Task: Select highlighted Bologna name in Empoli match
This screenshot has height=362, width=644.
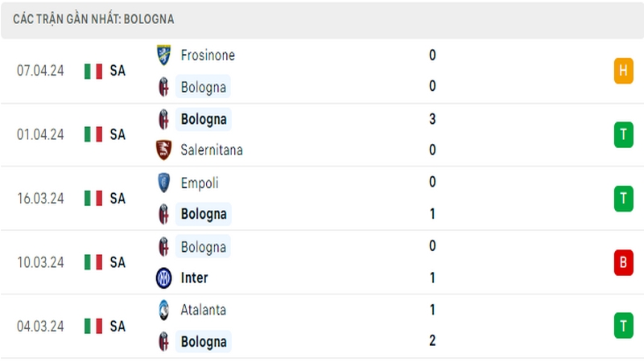Action: (204, 214)
